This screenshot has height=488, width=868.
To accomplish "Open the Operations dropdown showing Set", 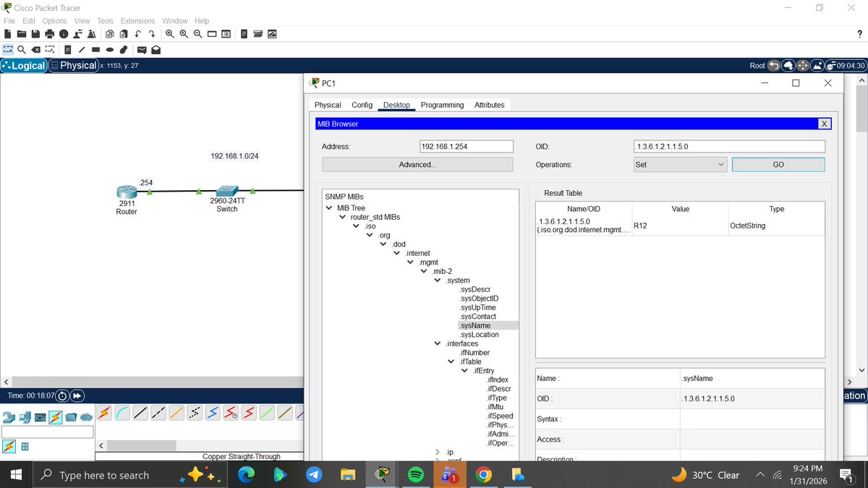I will tap(678, 165).
